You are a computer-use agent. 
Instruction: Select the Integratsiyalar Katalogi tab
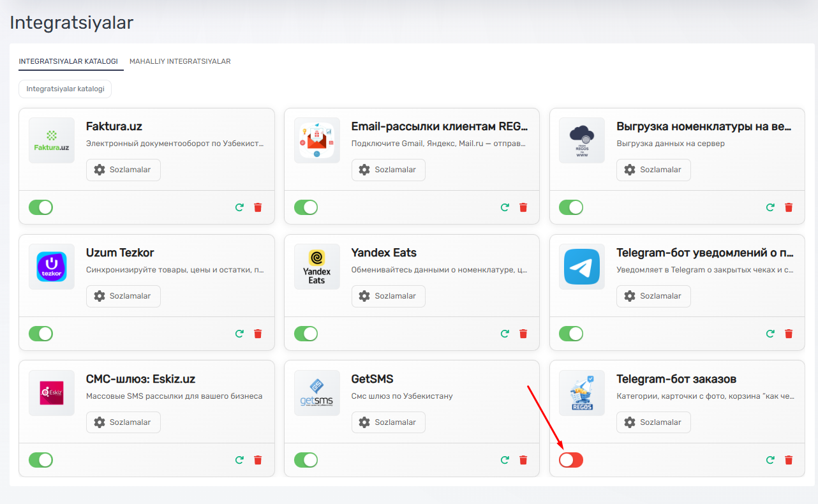(68, 62)
